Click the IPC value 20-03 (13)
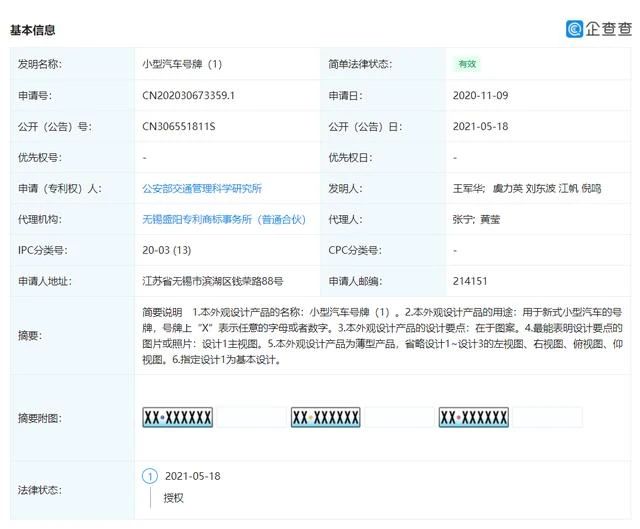The image size is (640, 529). click(167, 250)
